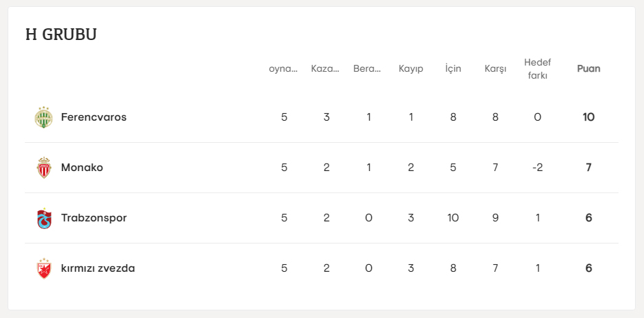Click the H GRUBU heading
This screenshot has height=318, width=644.
61,34
